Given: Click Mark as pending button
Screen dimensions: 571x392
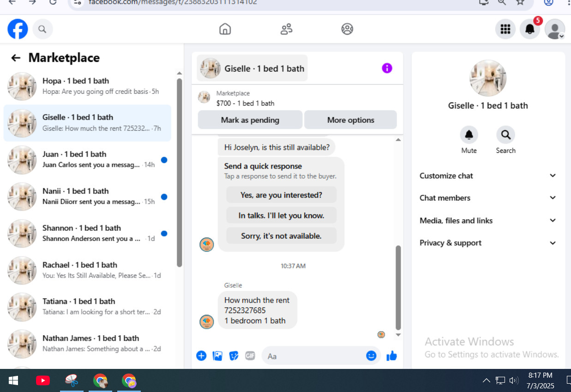Looking at the screenshot, I should [250, 120].
